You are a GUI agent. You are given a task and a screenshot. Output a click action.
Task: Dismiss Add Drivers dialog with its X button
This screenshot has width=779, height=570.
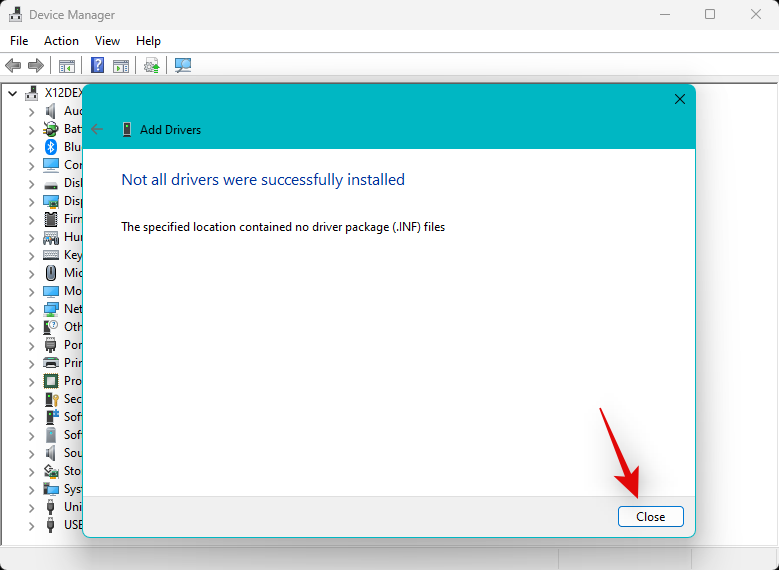tap(680, 99)
